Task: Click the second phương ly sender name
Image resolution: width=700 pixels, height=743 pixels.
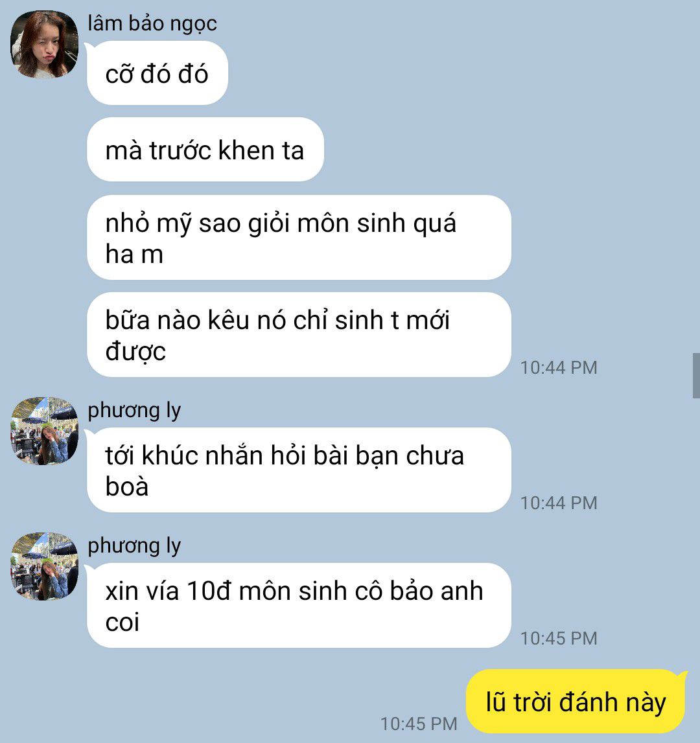Action: click(134, 546)
